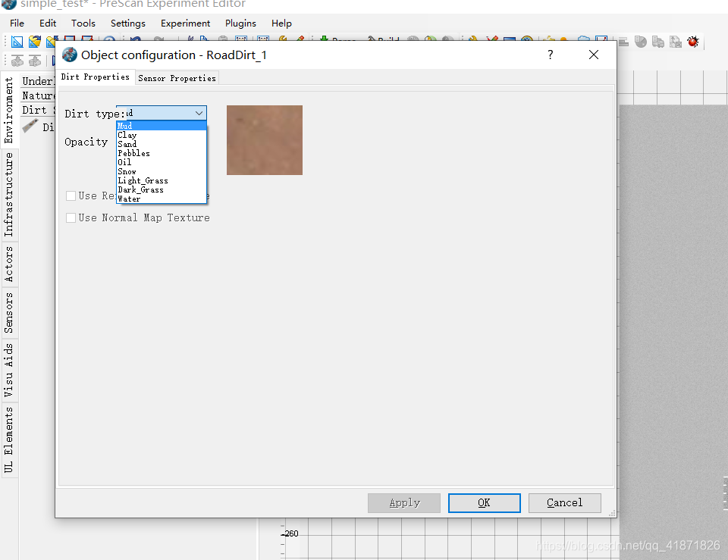Open the Environment side tab
This screenshot has width=728, height=560.
point(9,111)
